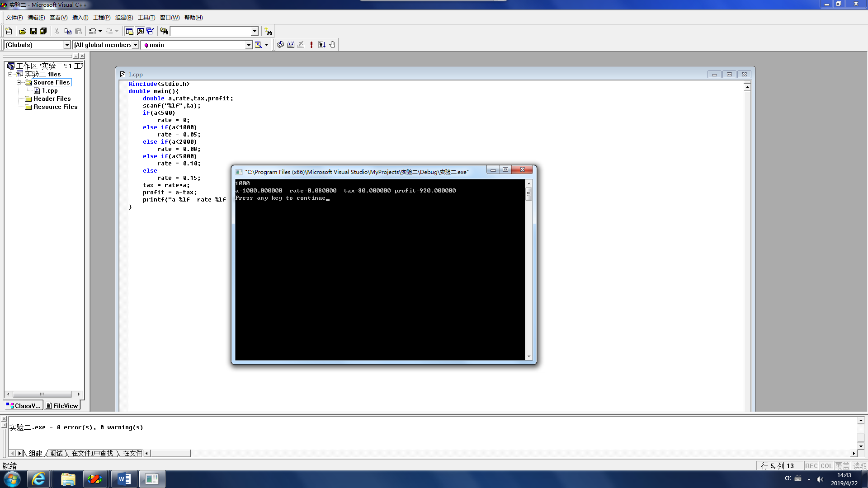Image resolution: width=868 pixels, height=488 pixels.
Task: Switch to the 调试 output tab
Action: 57,453
